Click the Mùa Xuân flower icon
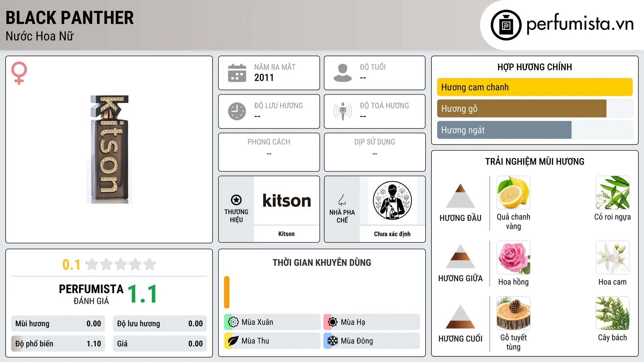Image resolution: width=644 pixels, height=362 pixels. (233, 322)
